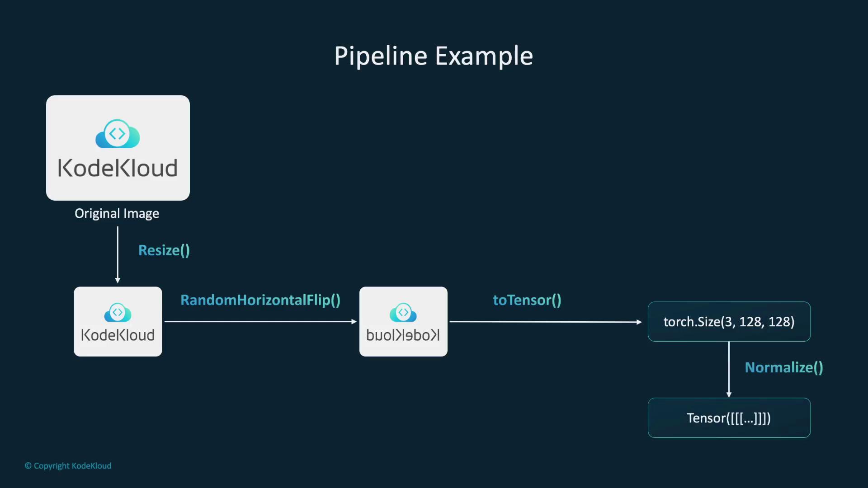Click the arrow between torch.Size and Tensor boxes
The image size is (868, 488).
(729, 369)
